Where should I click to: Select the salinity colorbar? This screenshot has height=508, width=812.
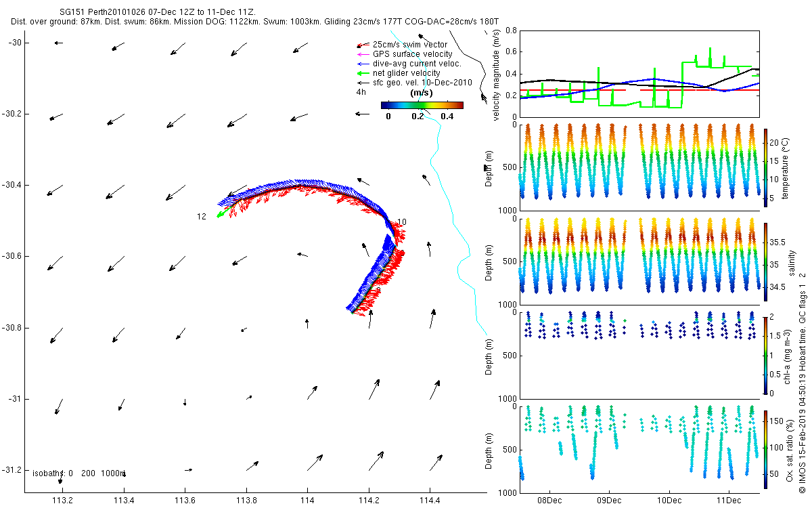point(766,261)
